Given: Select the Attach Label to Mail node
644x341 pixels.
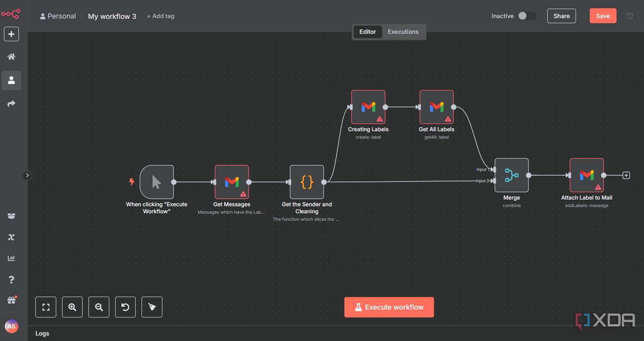Looking at the screenshot, I should pyautogui.click(x=587, y=175).
